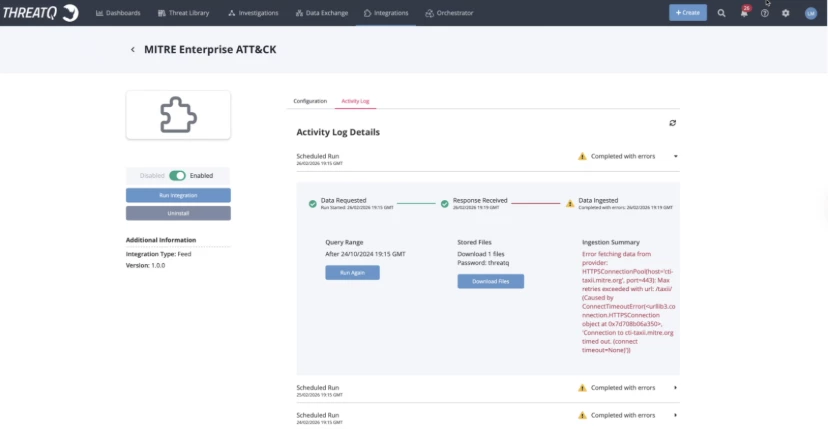
Task: Click 'Completed with errors' on the 24/02/2026 run
Action: (x=623, y=415)
